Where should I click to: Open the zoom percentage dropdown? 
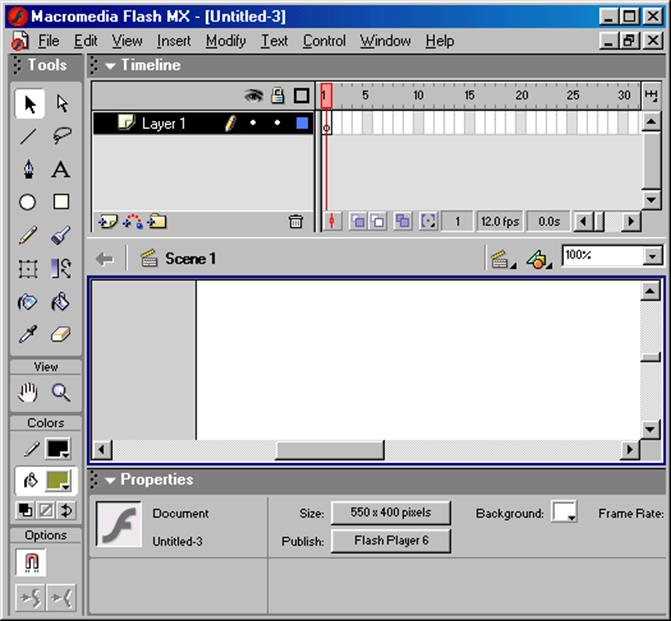(x=652, y=256)
